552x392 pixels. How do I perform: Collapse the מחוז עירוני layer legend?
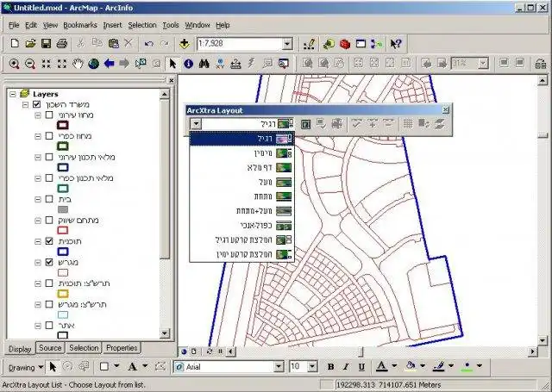click(38, 115)
